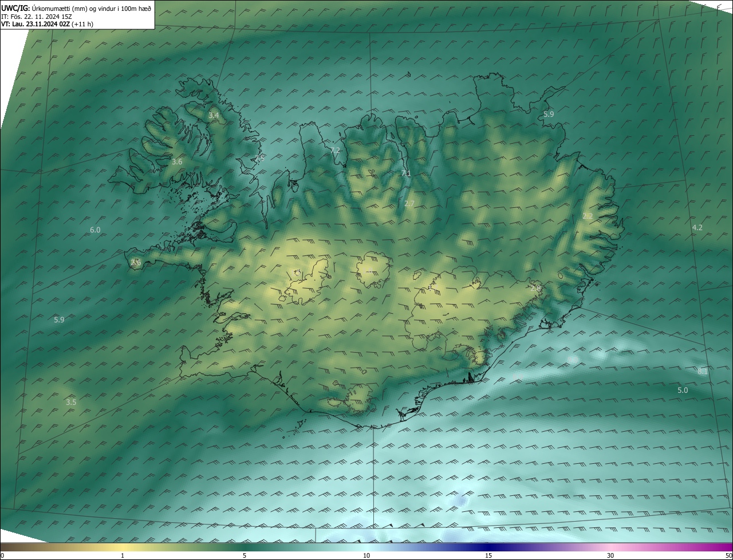733x560 pixels.
Task: Click the colour scale tick label '30'
Action: tap(610, 555)
